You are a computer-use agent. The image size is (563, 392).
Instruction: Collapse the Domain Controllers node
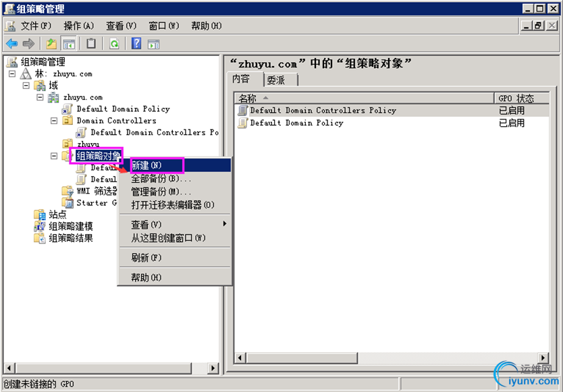click(54, 121)
